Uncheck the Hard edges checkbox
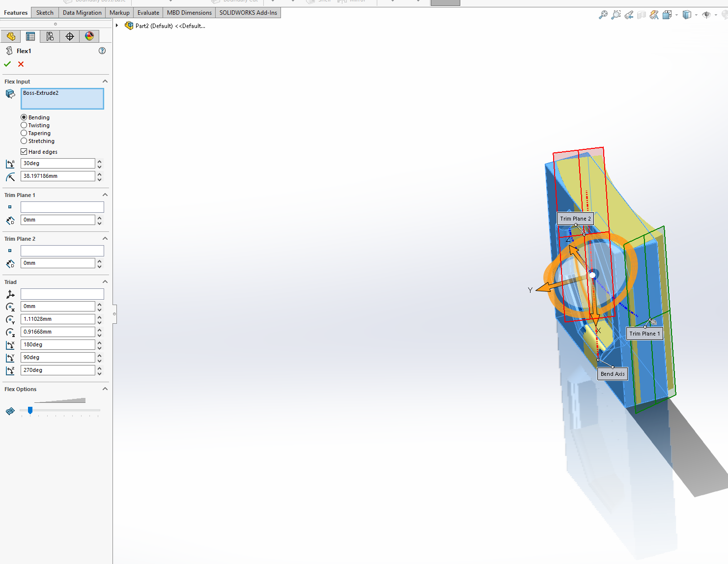Viewport: 728px width, 564px height. [x=24, y=151]
